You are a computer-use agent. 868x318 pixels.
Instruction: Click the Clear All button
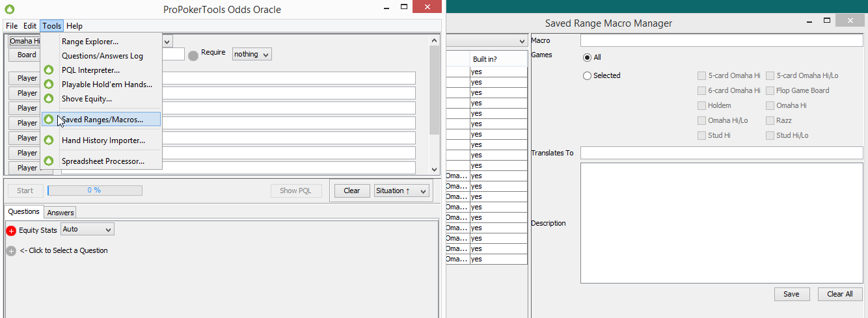pos(840,294)
